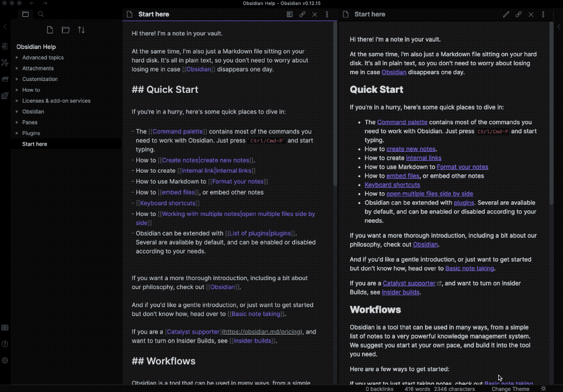Click the link icon in the right pane header
Screen dimensions: 563x392
coord(519,15)
